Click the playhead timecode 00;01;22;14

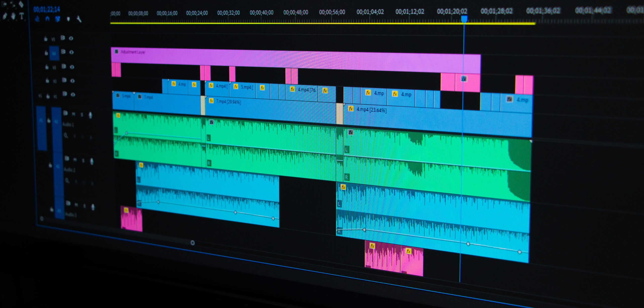pyautogui.click(x=47, y=10)
